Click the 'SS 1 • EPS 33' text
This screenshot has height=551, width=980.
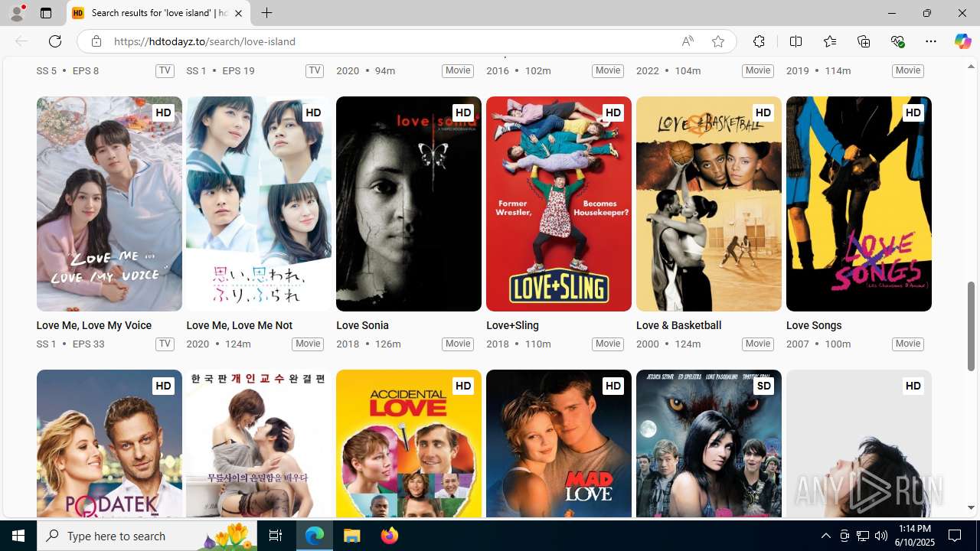pos(70,344)
